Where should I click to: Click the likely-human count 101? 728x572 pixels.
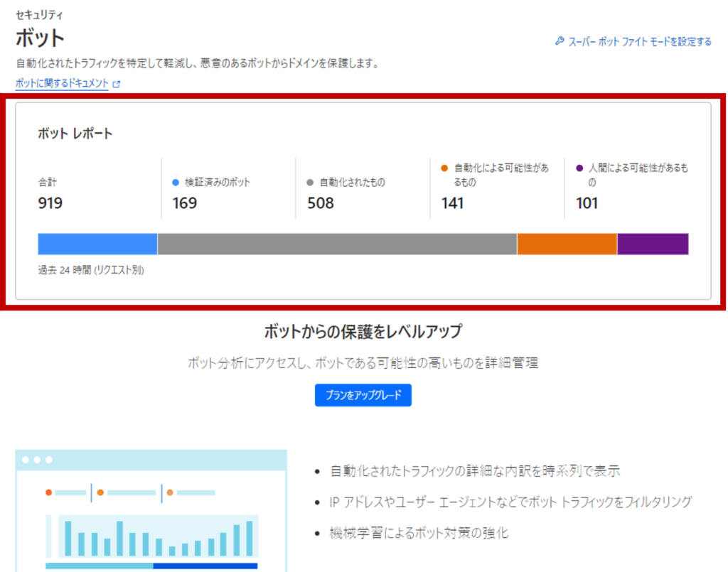point(587,203)
